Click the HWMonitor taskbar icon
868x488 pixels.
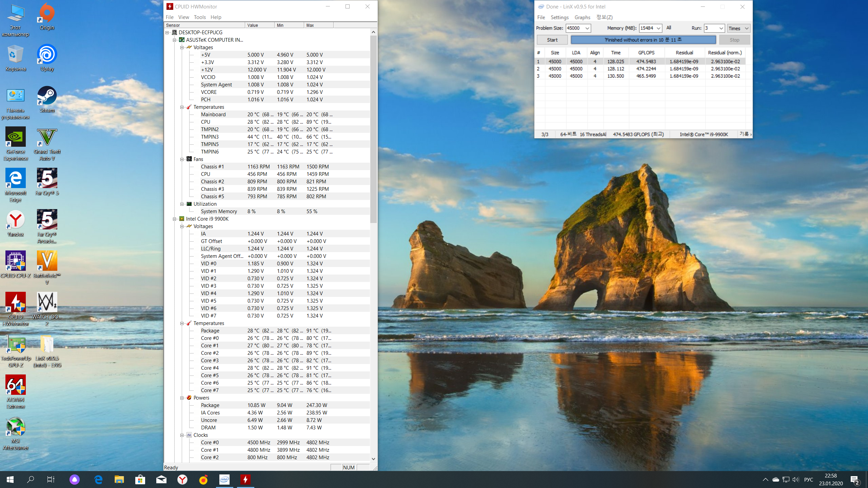(x=245, y=479)
